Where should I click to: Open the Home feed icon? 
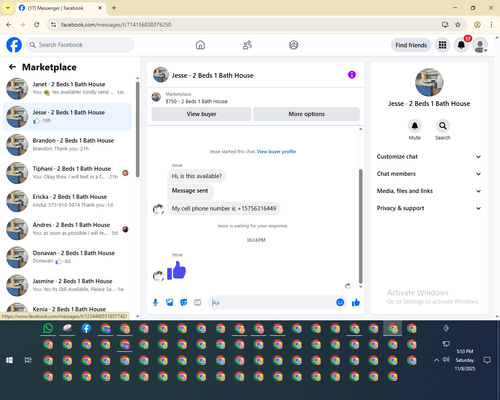coord(200,45)
